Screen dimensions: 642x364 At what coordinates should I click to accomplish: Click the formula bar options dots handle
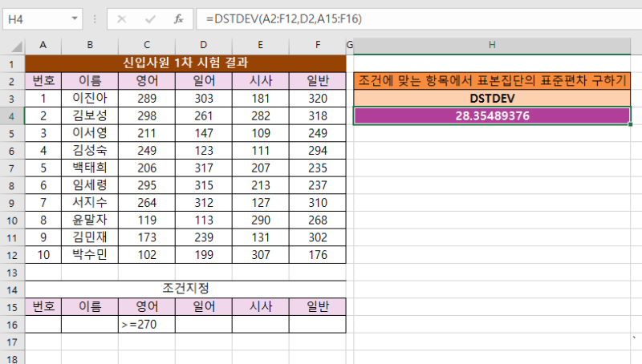95,19
